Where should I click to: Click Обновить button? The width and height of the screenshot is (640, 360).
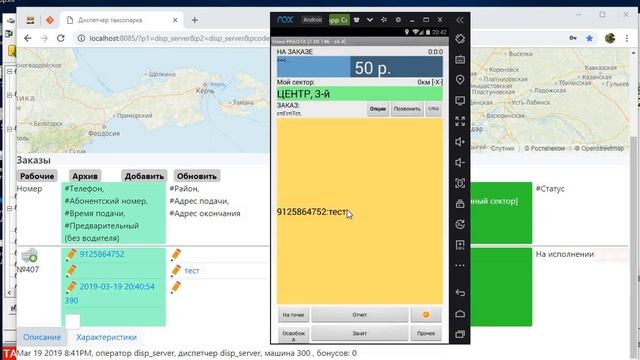(197, 176)
